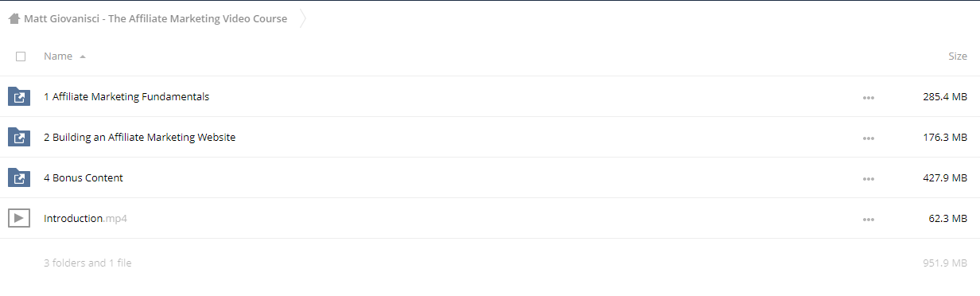
Task: Click the 285.4 MB size value
Action: [x=945, y=97]
